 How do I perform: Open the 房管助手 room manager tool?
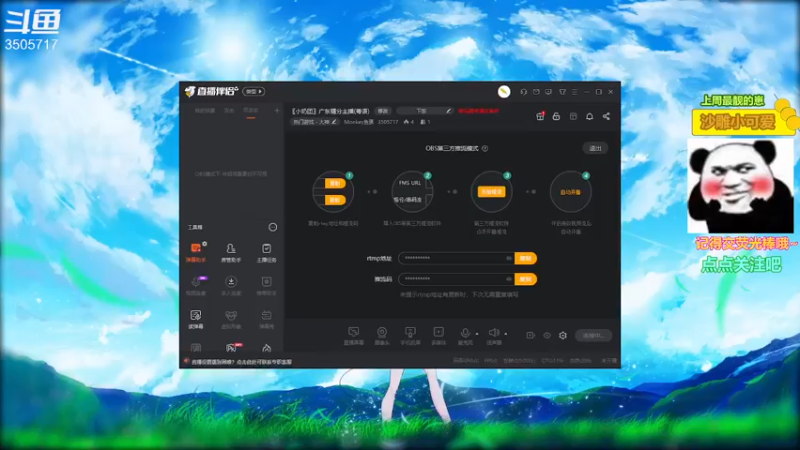231,252
